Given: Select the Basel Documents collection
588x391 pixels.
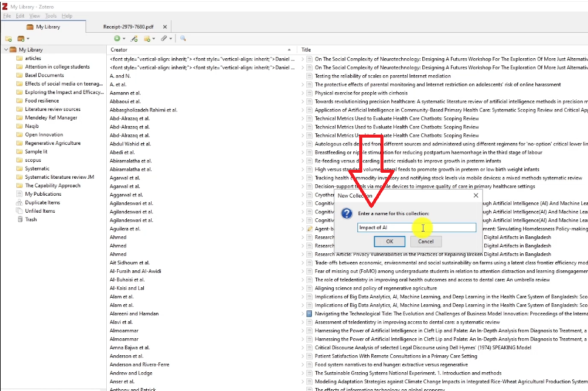Looking at the screenshot, I should pos(44,75).
